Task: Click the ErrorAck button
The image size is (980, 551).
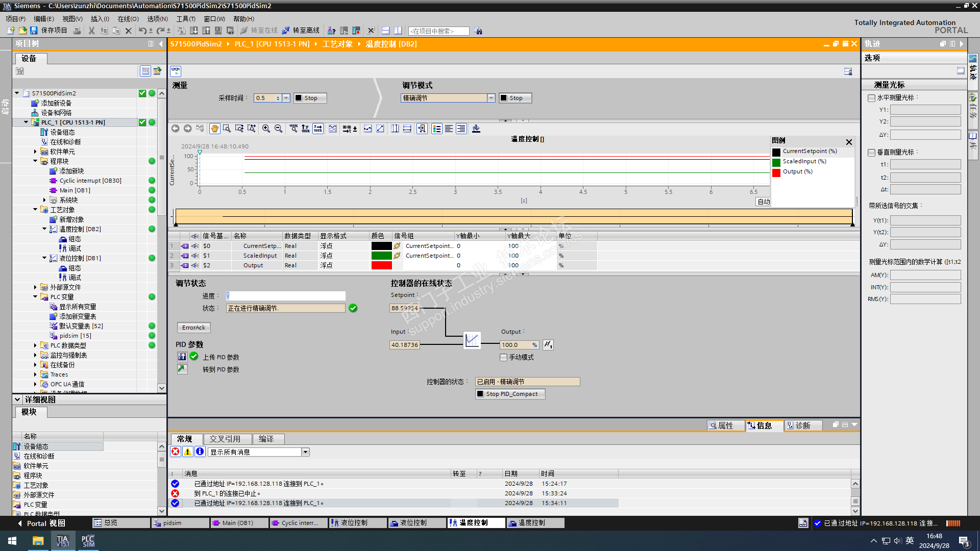Action: coord(193,328)
